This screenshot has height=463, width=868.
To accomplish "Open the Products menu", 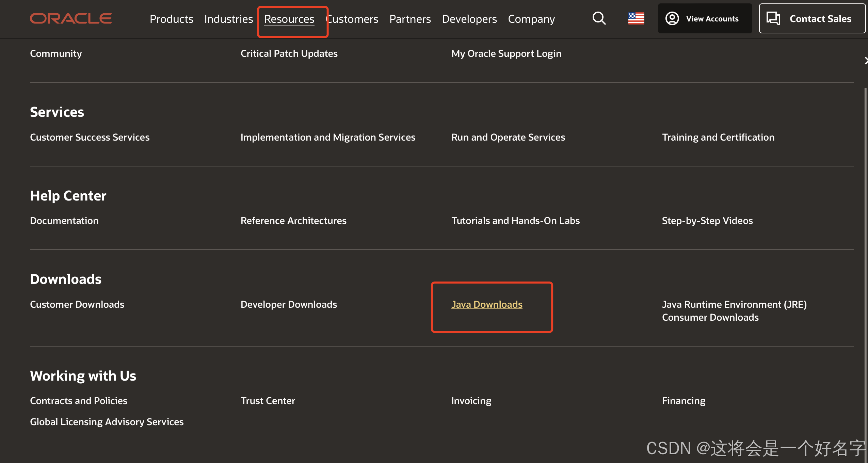I will [x=172, y=19].
